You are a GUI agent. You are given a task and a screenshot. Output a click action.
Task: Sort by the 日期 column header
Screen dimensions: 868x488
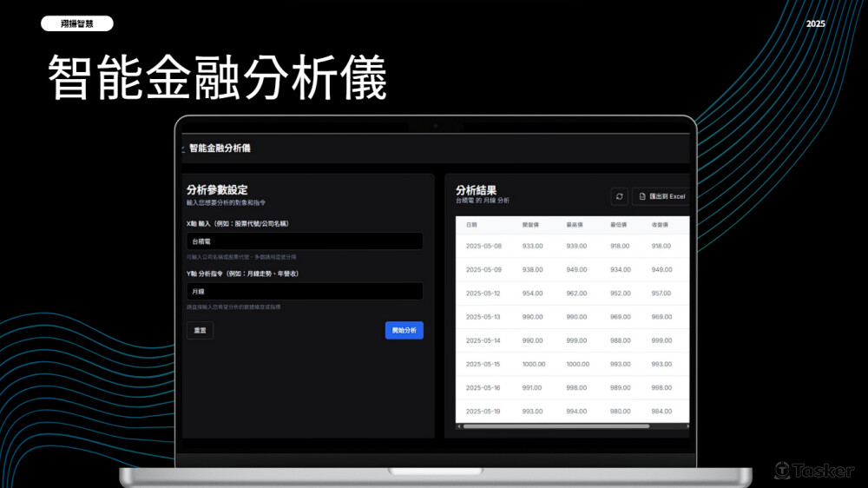click(471, 225)
